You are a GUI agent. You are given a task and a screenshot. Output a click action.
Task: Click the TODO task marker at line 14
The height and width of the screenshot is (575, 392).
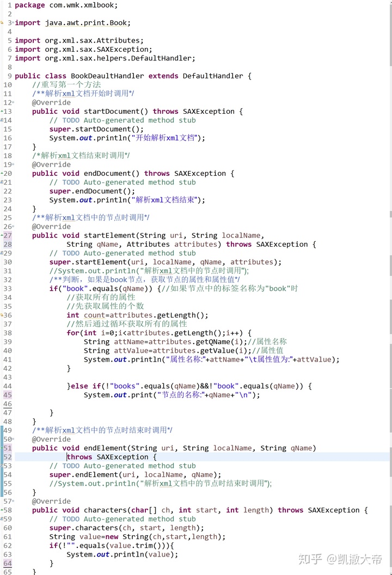(x=2, y=120)
